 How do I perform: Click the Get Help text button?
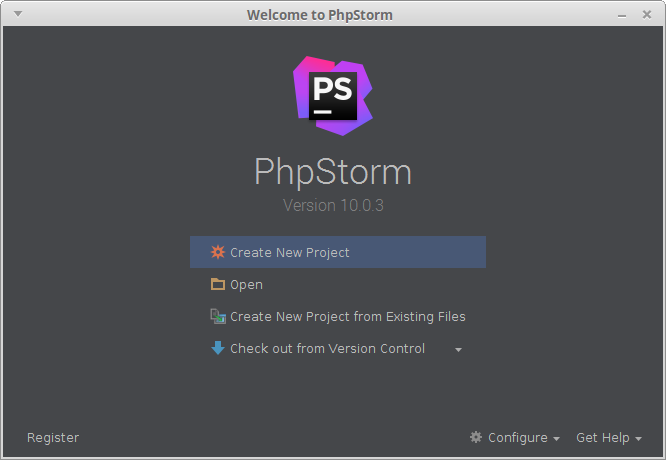(x=603, y=437)
